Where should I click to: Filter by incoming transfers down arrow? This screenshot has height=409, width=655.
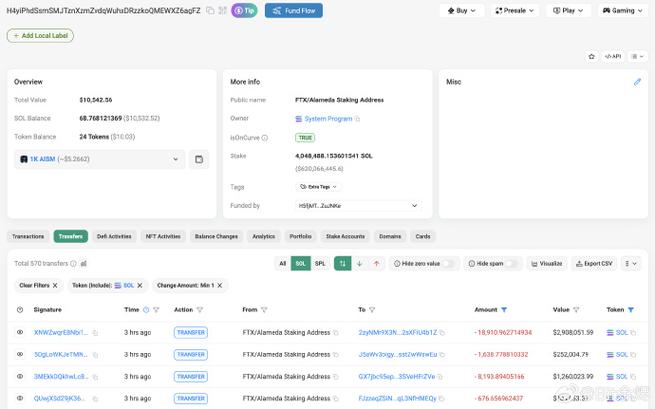click(360, 263)
